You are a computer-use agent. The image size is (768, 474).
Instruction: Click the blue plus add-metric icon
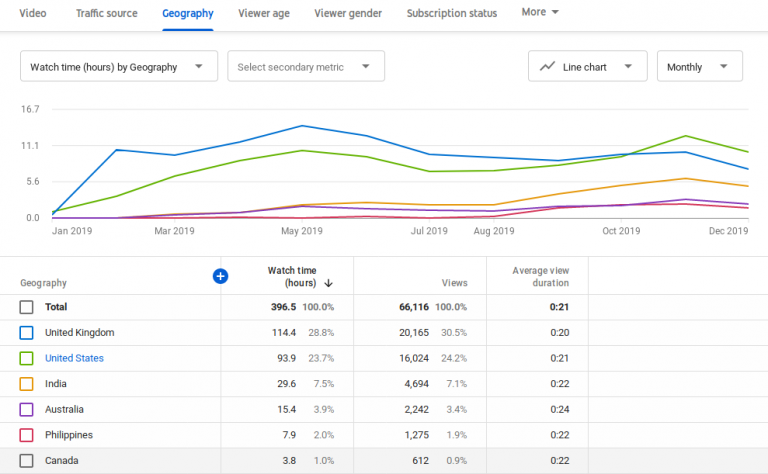coord(221,276)
